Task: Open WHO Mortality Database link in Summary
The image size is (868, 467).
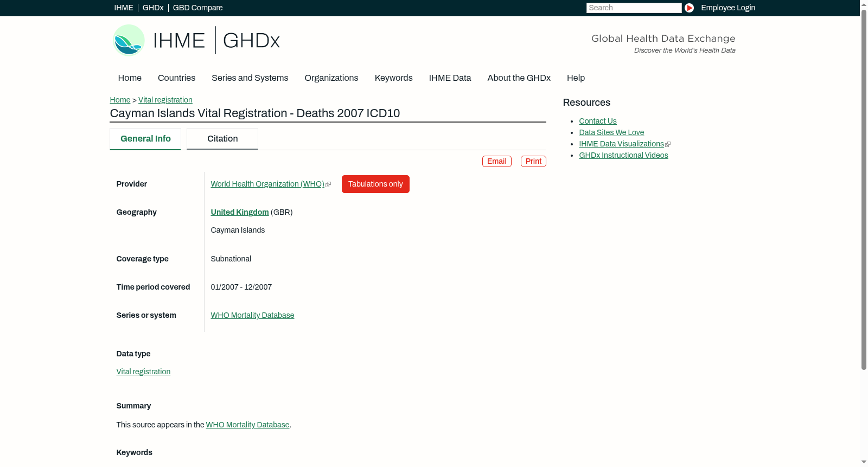Action: (248, 425)
